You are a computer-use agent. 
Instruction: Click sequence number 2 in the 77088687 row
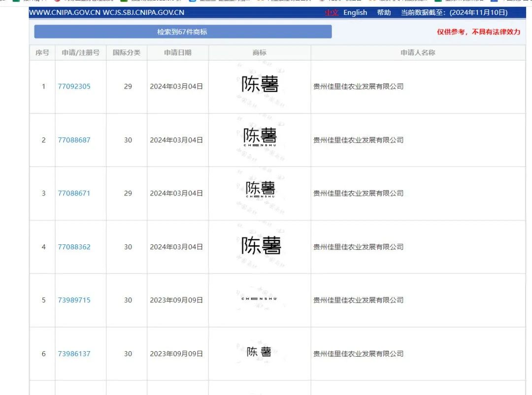pyautogui.click(x=43, y=140)
